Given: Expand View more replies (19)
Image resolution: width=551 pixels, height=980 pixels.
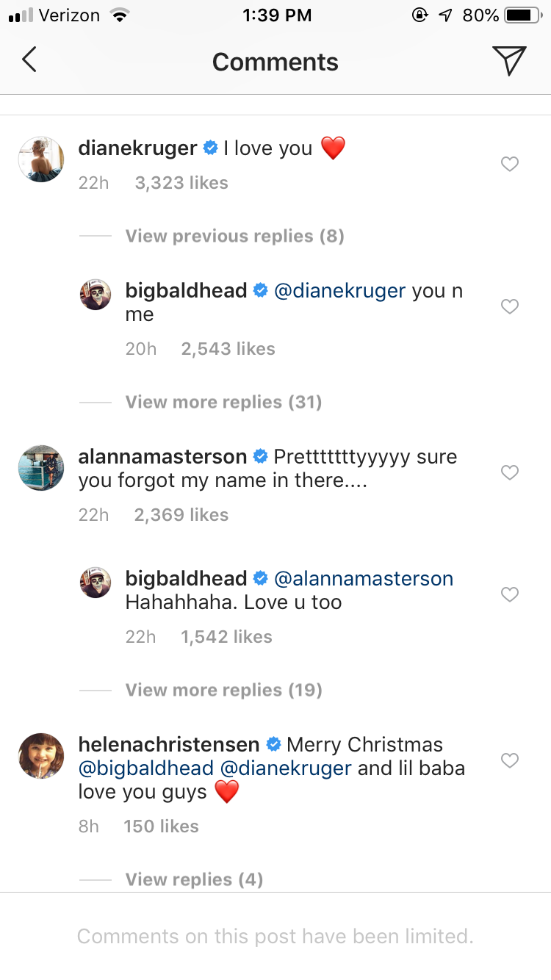Looking at the screenshot, I should [x=223, y=690].
